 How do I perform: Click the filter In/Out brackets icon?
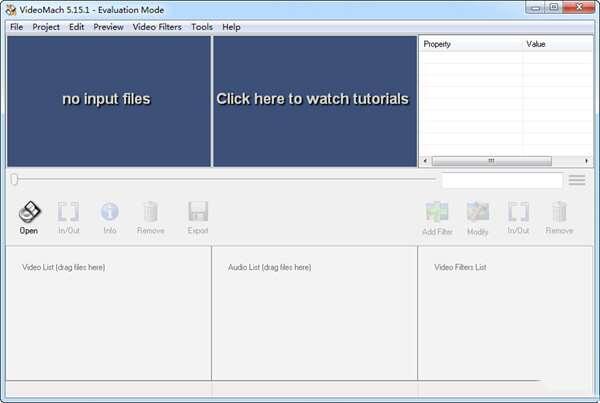pyautogui.click(x=518, y=212)
